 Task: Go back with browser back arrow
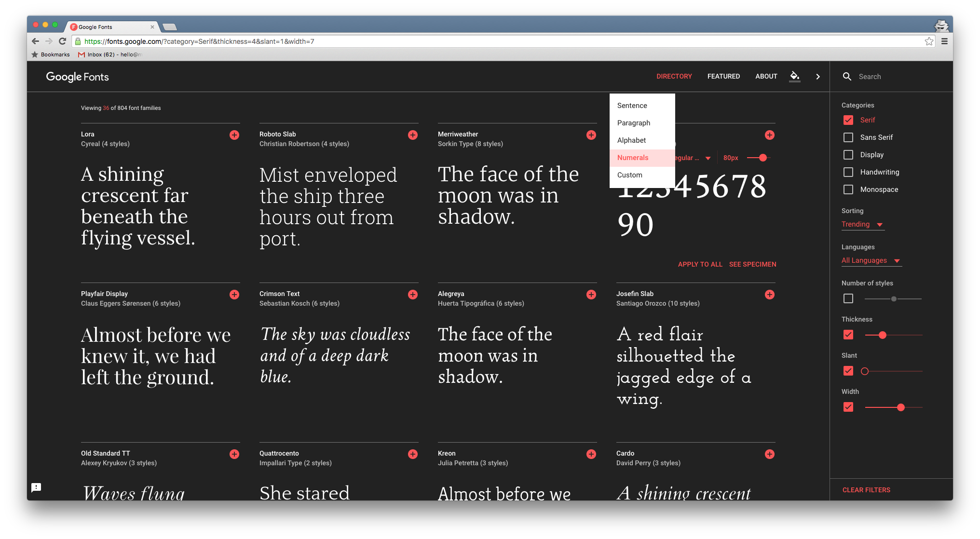pos(35,41)
